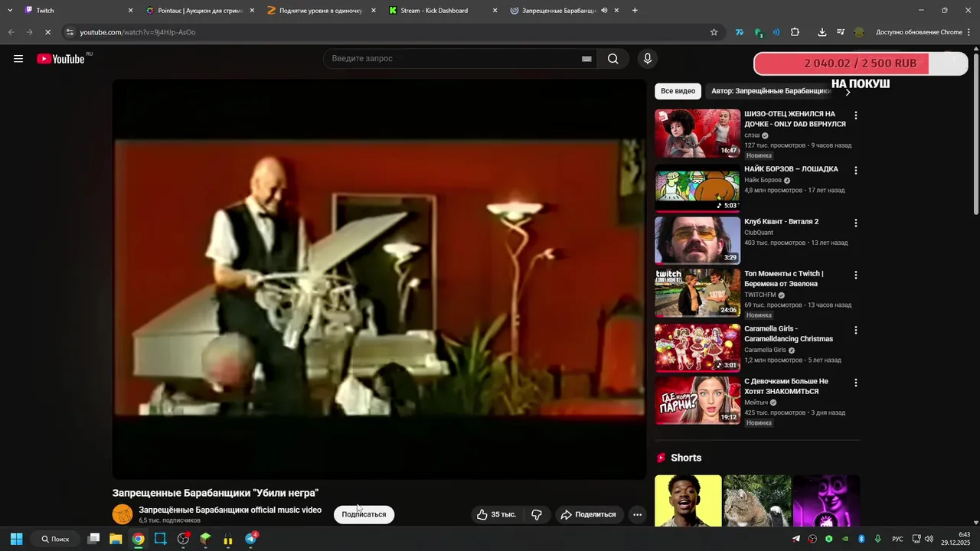Dislike the video with thumbs down
The height and width of the screenshot is (551, 980).
click(537, 514)
